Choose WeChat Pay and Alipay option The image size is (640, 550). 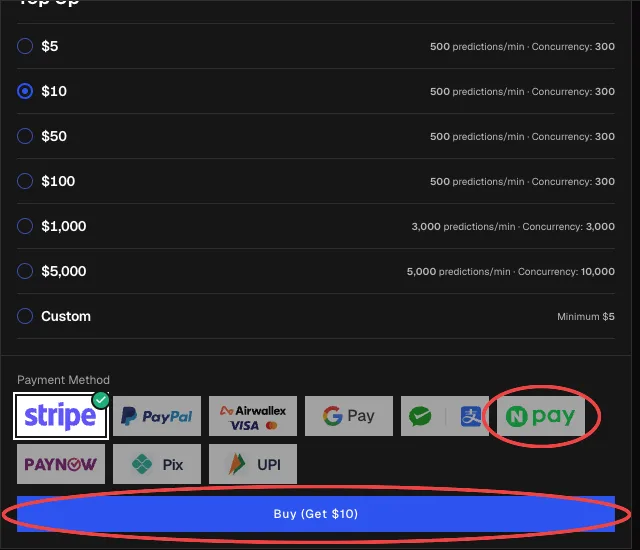tap(445, 416)
